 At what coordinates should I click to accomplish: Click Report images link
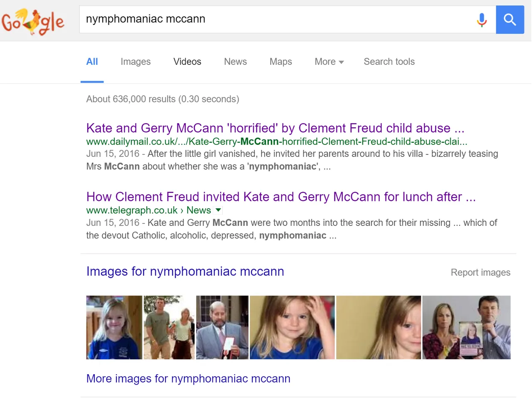coord(480,272)
